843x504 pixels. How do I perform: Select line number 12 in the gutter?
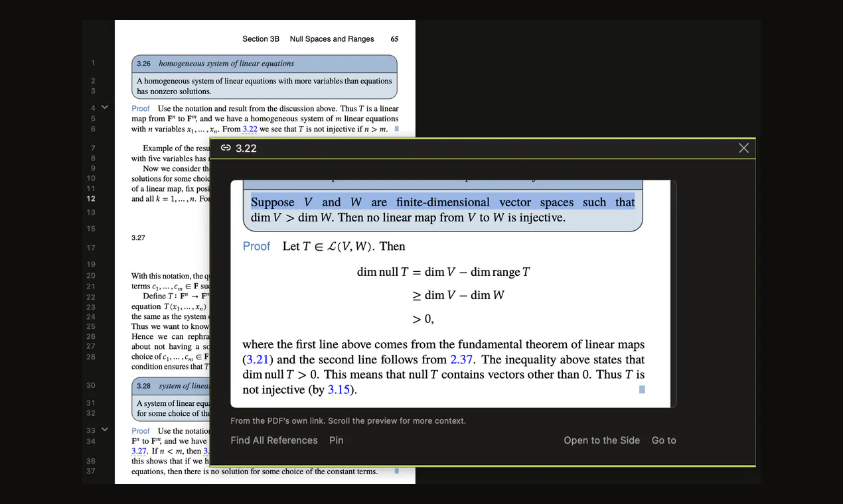[x=91, y=198]
